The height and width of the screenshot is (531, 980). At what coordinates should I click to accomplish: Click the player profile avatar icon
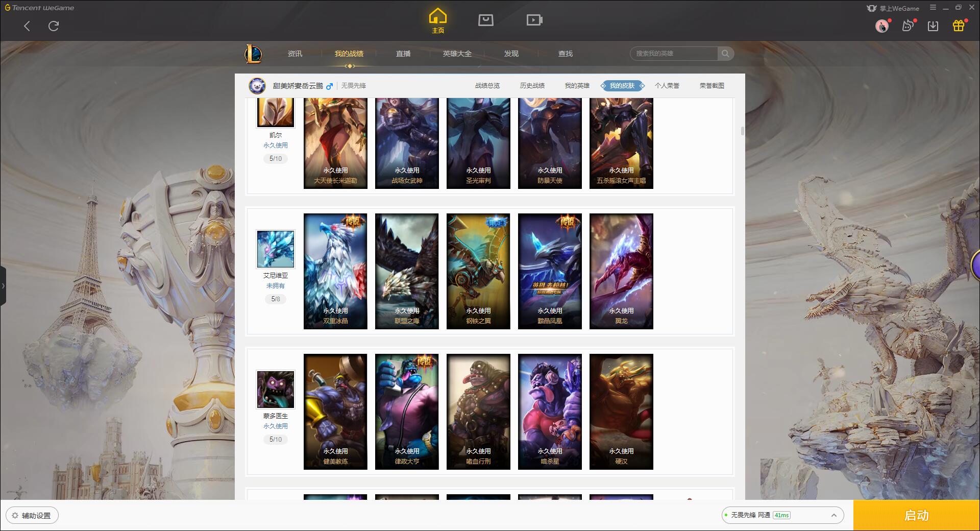(257, 86)
